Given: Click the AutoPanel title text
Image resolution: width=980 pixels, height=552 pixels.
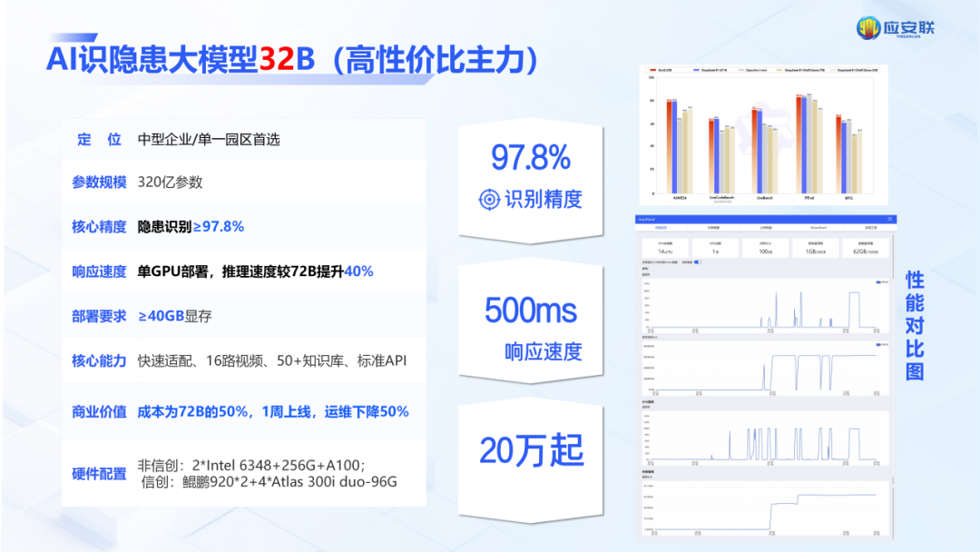Looking at the screenshot, I should click(646, 220).
